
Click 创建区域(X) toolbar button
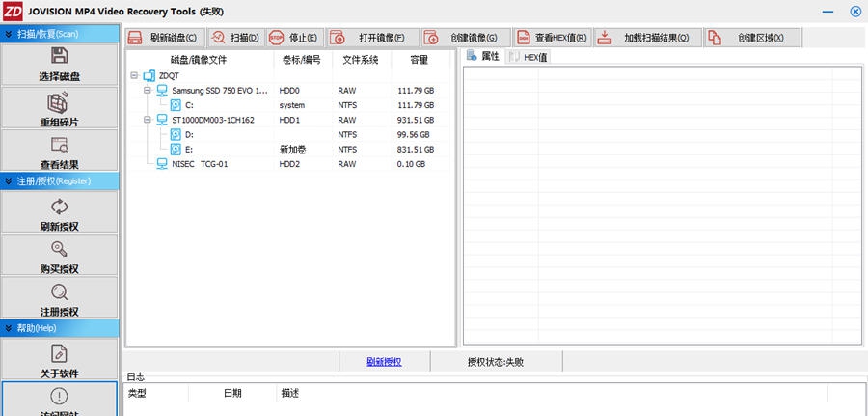coord(753,38)
